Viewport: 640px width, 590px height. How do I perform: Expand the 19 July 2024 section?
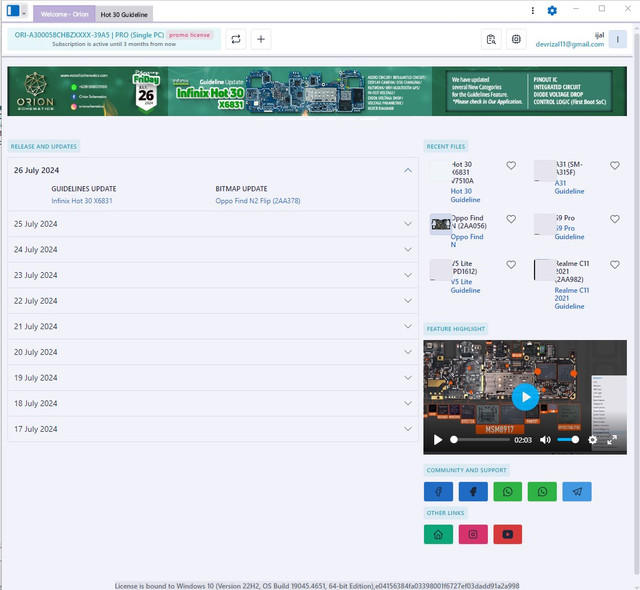point(213,378)
